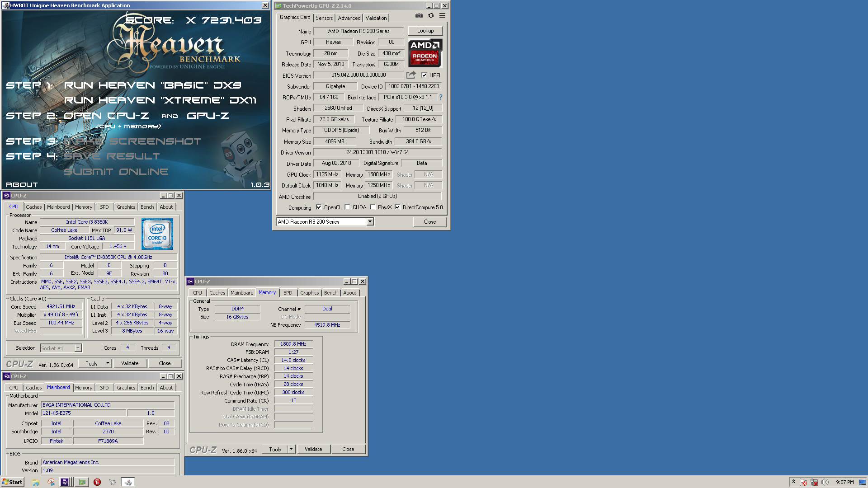The height and width of the screenshot is (488, 868).
Task: Open the GPU-Z hamburger menu icon
Action: click(442, 15)
